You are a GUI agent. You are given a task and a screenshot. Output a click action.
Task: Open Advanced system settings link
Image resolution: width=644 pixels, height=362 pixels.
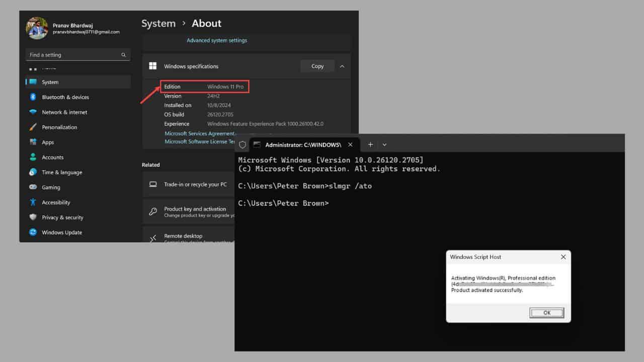[217, 40]
